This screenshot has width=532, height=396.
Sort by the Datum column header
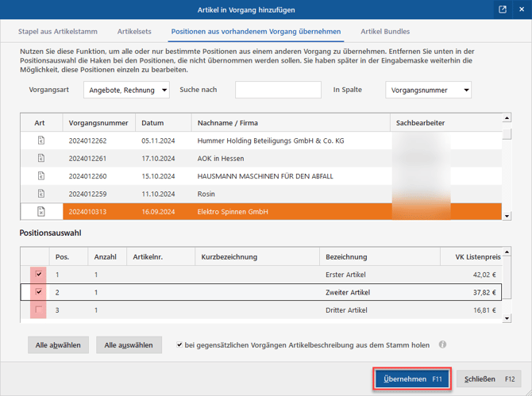(x=164, y=123)
